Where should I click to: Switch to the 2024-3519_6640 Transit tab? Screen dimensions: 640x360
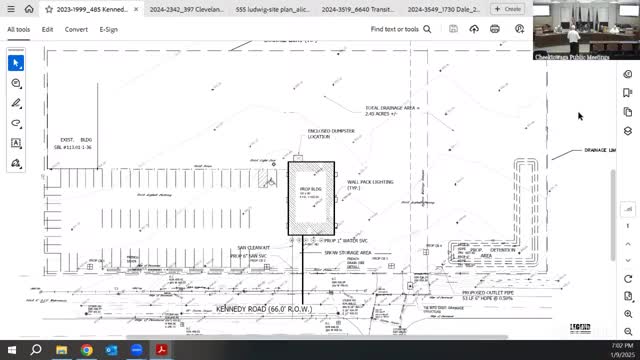[358, 9]
